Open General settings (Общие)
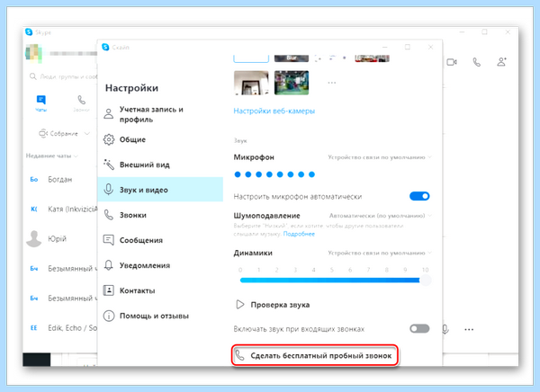Screen dimensions: 540x392 [160, 139]
